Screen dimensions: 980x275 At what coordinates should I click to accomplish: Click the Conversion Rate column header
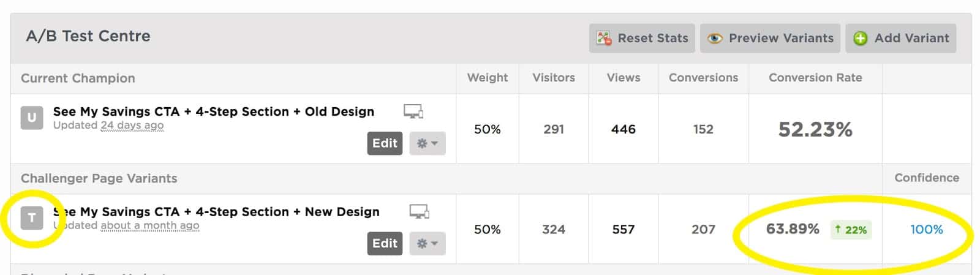[815, 78]
